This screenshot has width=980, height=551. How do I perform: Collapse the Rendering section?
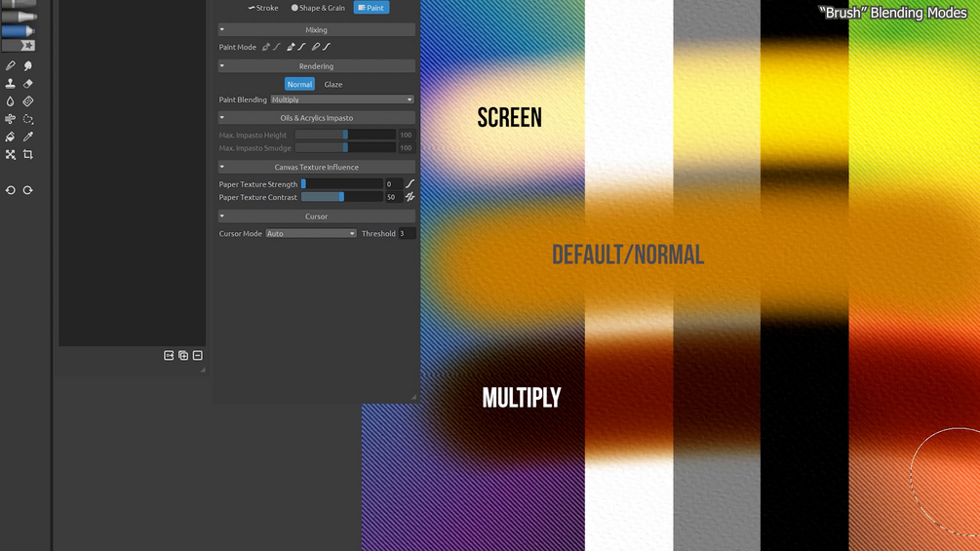point(222,65)
